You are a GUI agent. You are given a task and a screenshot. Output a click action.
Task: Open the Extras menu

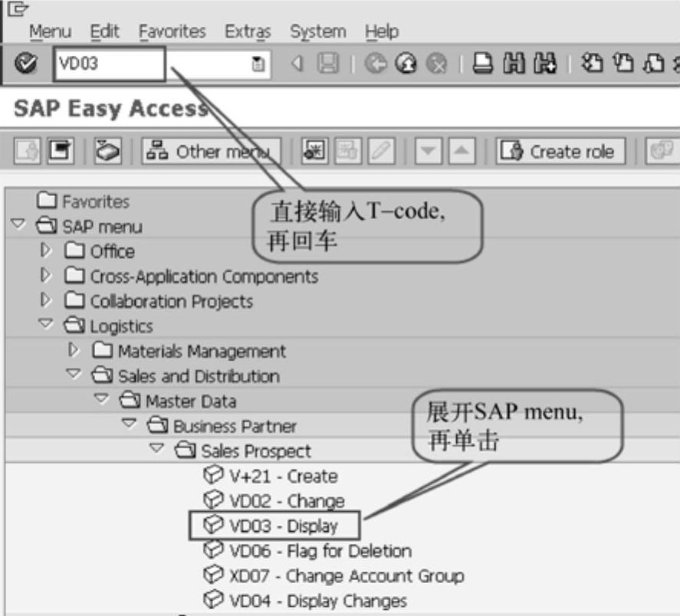[248, 31]
